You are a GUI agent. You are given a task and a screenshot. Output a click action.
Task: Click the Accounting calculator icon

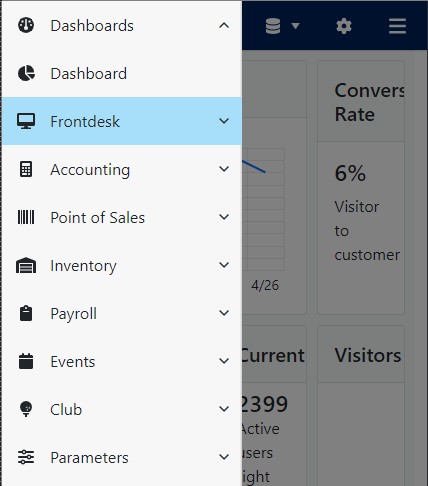tap(26, 169)
